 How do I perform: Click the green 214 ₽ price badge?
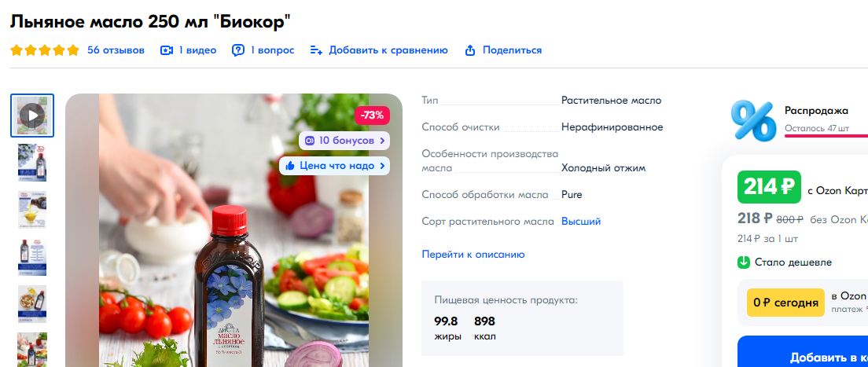(x=769, y=187)
